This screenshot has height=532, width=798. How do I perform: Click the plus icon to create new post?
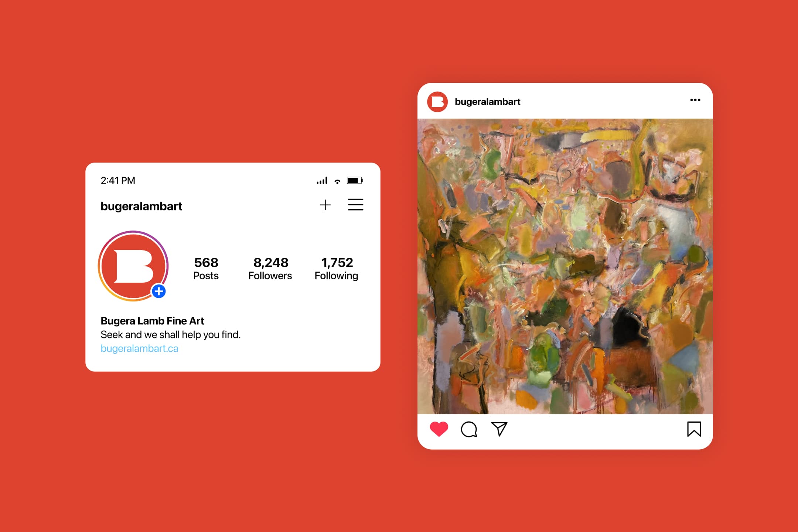coord(325,205)
